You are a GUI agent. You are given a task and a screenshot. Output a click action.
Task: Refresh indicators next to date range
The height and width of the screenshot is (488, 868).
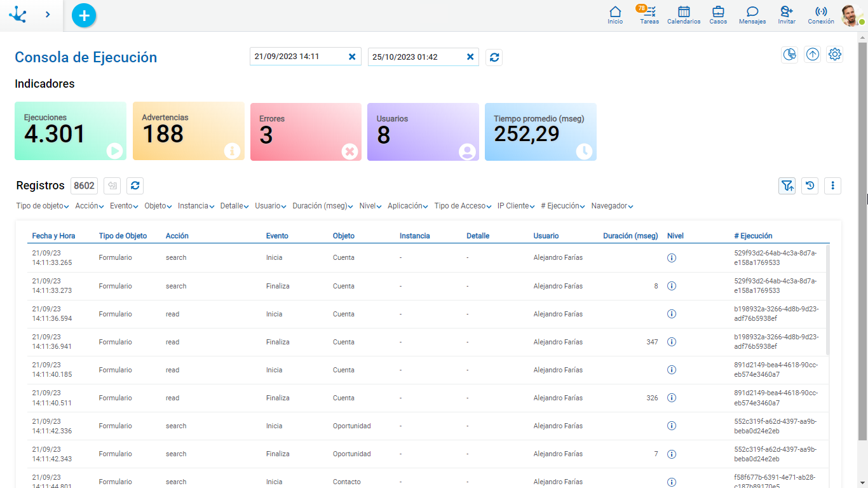494,57
